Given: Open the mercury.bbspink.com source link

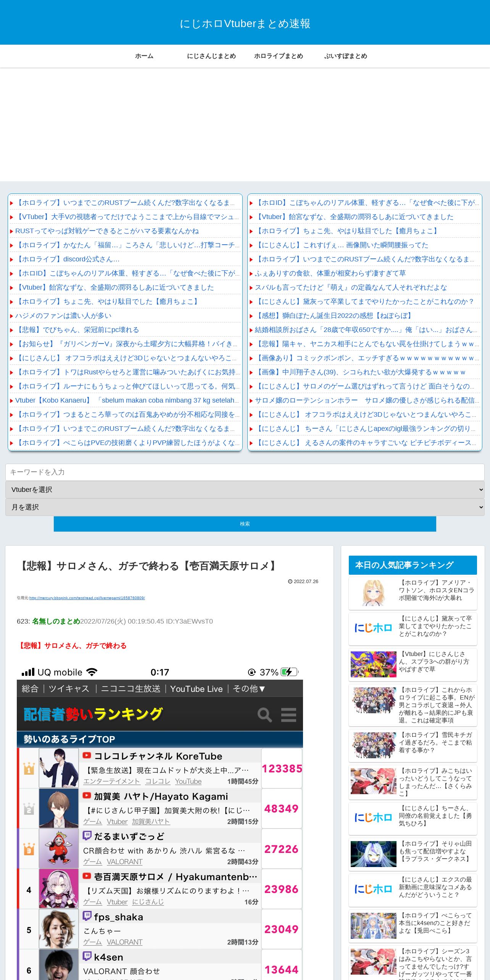Looking at the screenshot, I should tap(87, 598).
